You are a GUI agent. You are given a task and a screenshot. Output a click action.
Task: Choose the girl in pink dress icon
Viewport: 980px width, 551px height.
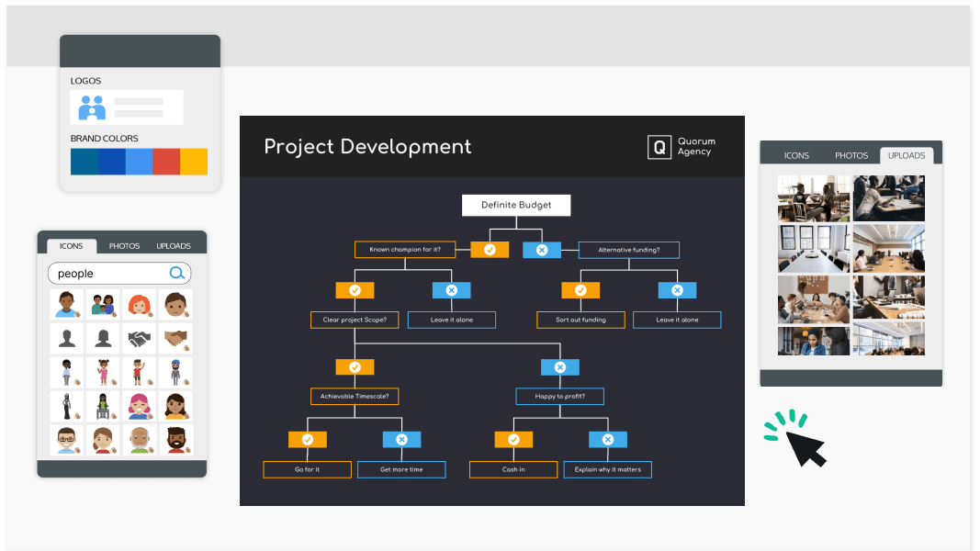[x=103, y=372]
